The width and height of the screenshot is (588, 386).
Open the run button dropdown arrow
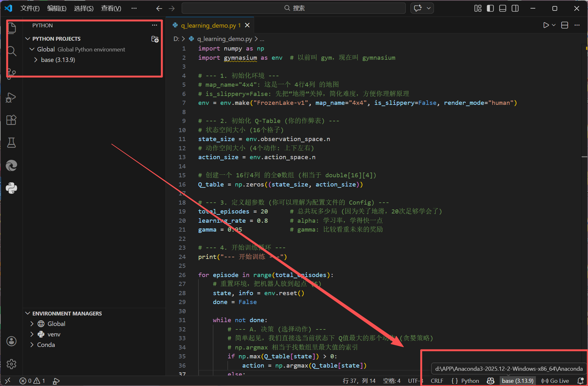click(x=554, y=25)
